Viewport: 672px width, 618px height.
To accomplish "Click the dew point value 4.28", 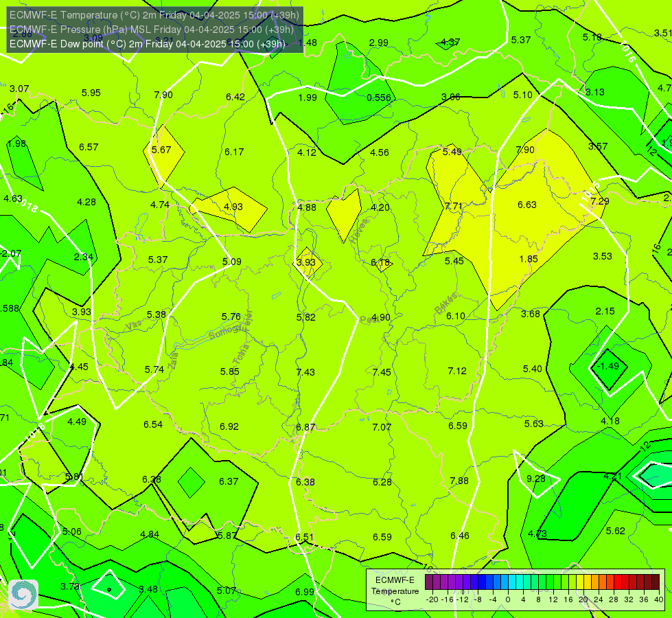I will click(x=86, y=202).
